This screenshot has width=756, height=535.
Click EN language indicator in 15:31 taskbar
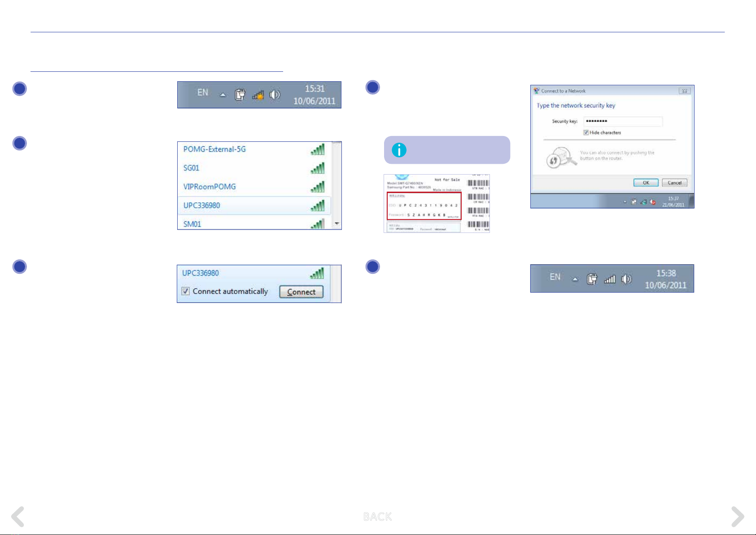point(203,92)
